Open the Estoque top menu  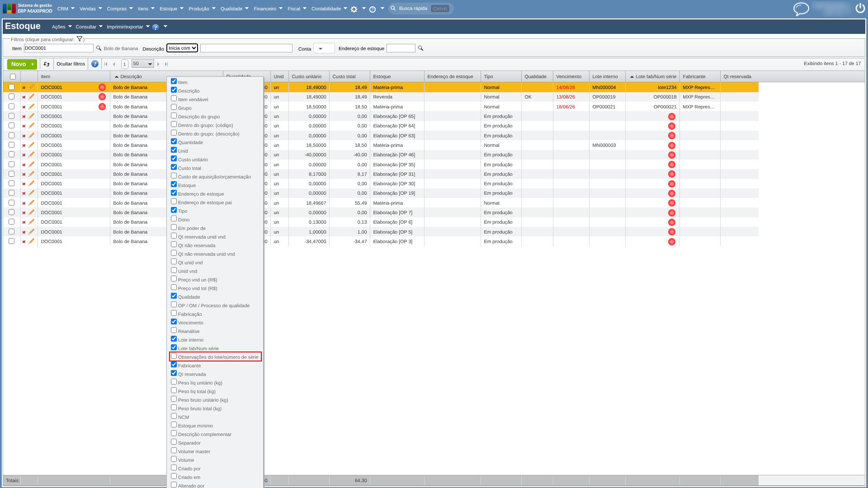(171, 9)
